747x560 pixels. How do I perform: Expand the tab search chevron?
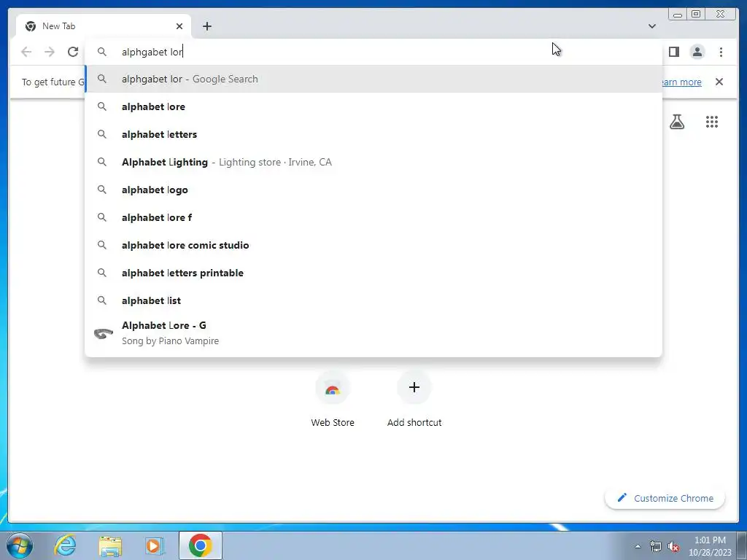(651, 26)
